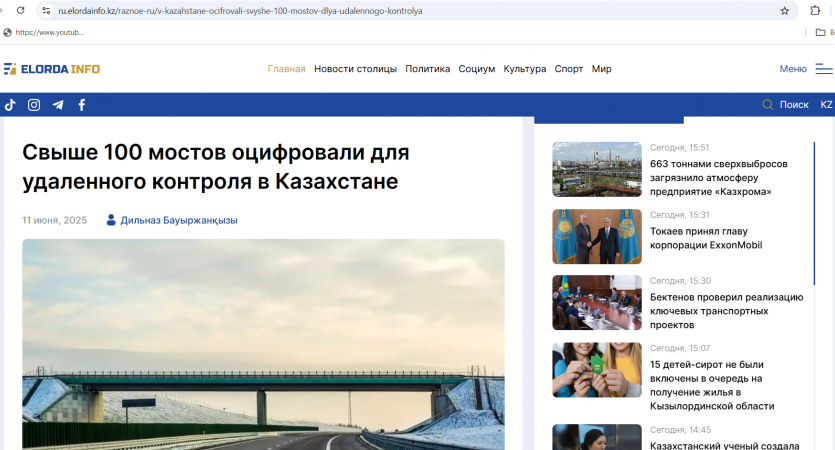Click the Казхром factory thumbnail
This screenshot has width=835, height=450.
pyautogui.click(x=597, y=169)
